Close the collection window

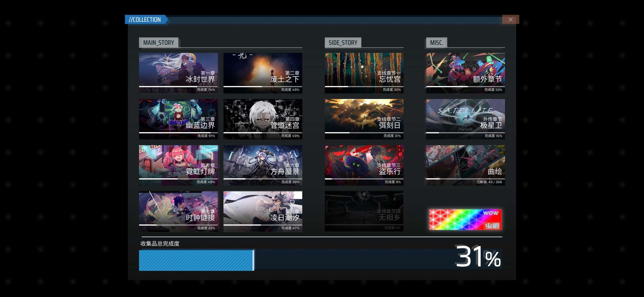coord(510,20)
